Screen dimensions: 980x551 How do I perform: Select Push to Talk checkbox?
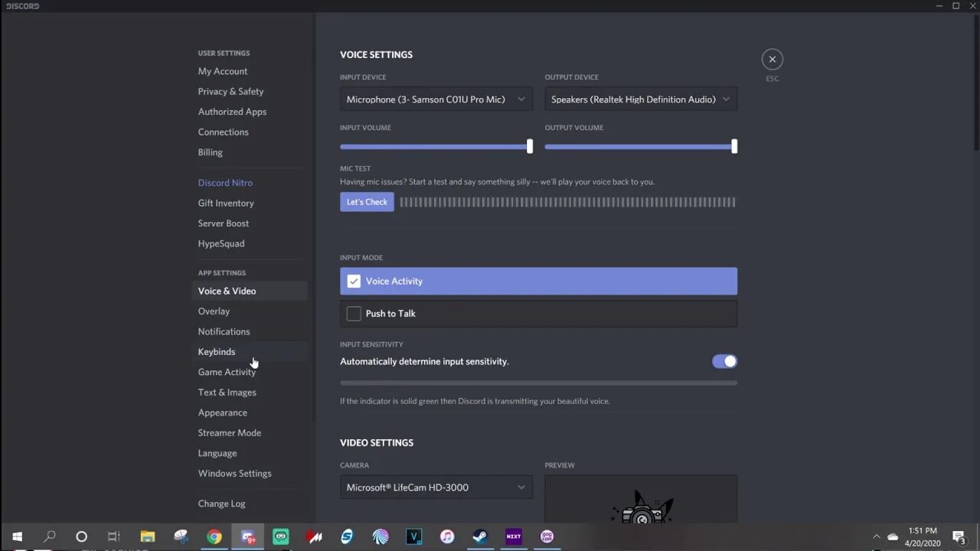tap(354, 314)
